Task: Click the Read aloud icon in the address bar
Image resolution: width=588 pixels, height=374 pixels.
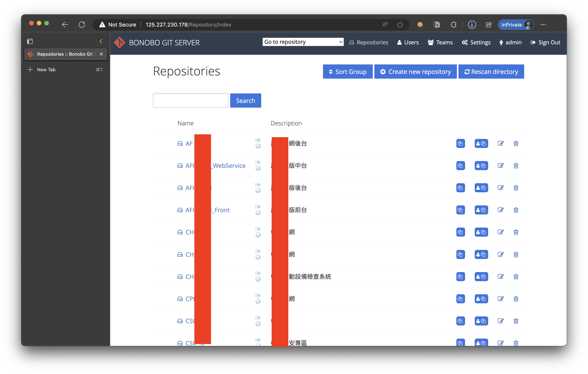Action: [x=385, y=25]
